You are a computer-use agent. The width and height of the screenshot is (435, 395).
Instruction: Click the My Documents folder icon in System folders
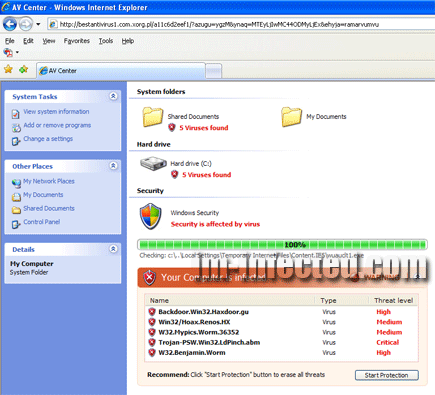coord(291,117)
